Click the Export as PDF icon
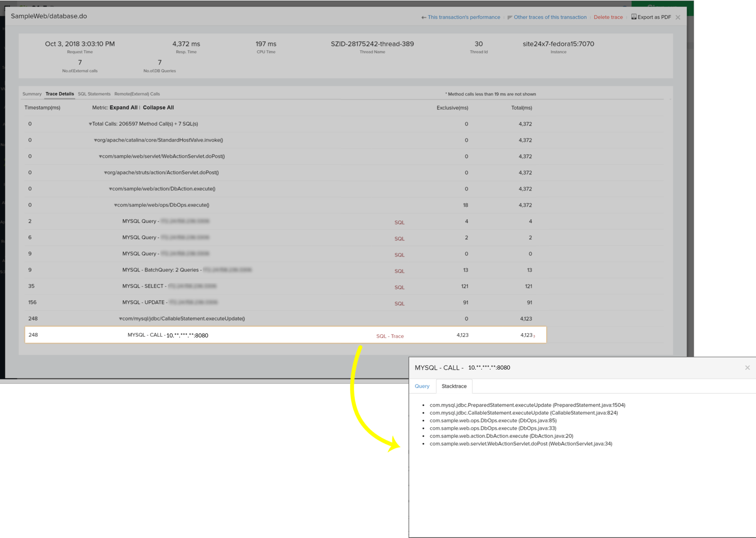This screenshot has height=538, width=756. pos(634,17)
